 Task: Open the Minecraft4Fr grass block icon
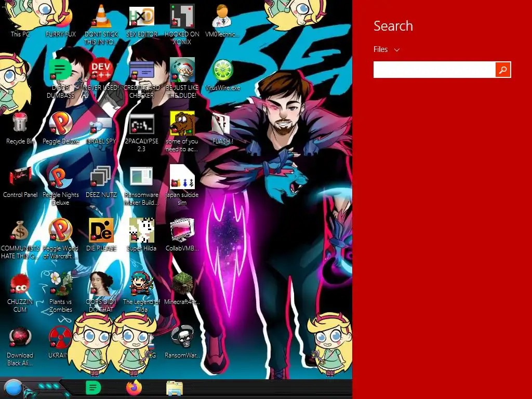click(182, 284)
